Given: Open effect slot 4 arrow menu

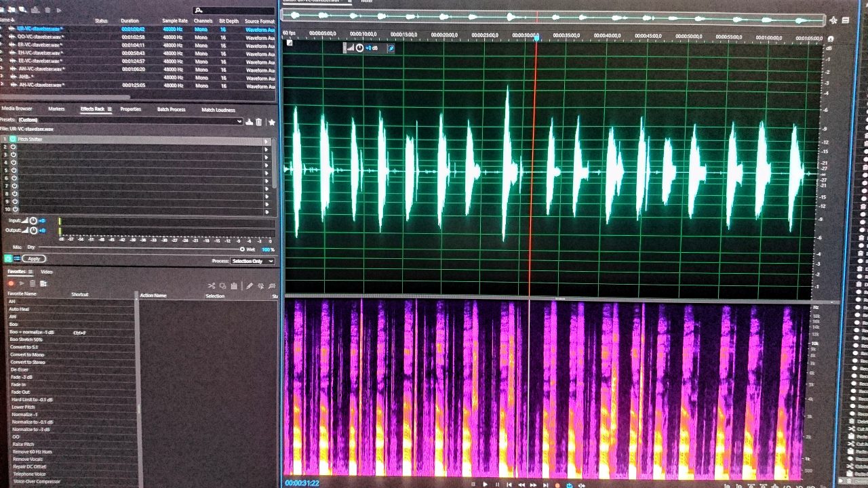Looking at the screenshot, I should click(x=266, y=165).
